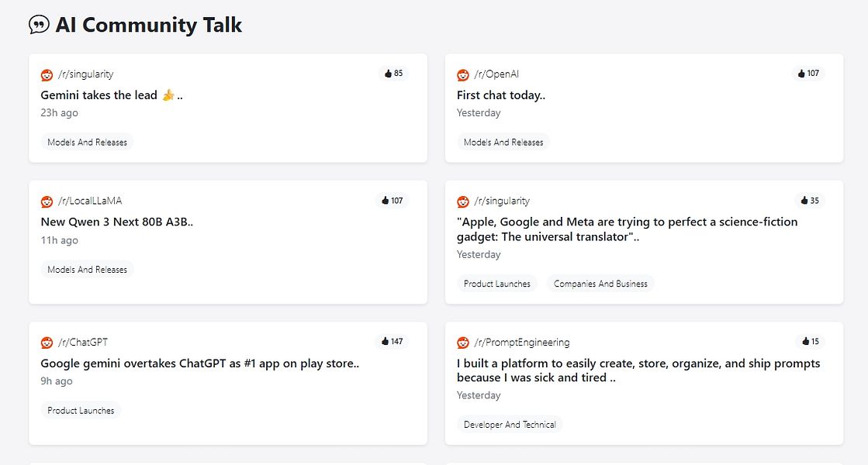Click the thumbs-up badge showing 35
Image resolution: width=868 pixels, height=465 pixels.
tap(809, 201)
